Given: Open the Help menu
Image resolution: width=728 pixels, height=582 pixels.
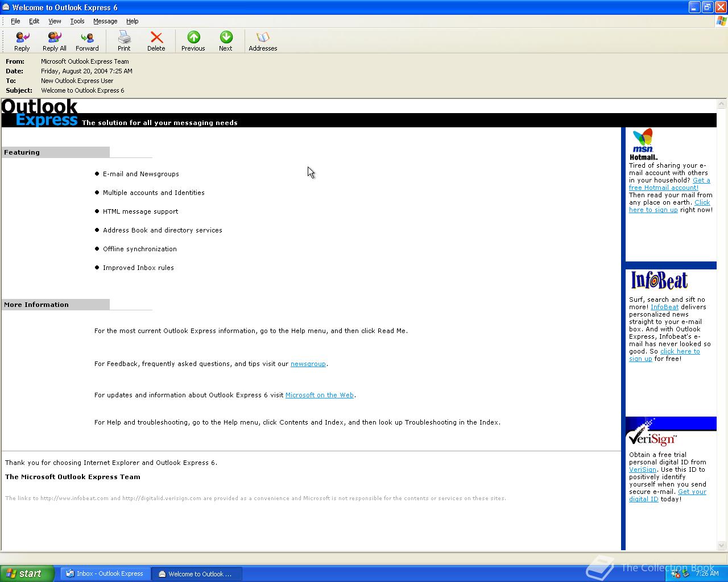Looking at the screenshot, I should point(133,21).
